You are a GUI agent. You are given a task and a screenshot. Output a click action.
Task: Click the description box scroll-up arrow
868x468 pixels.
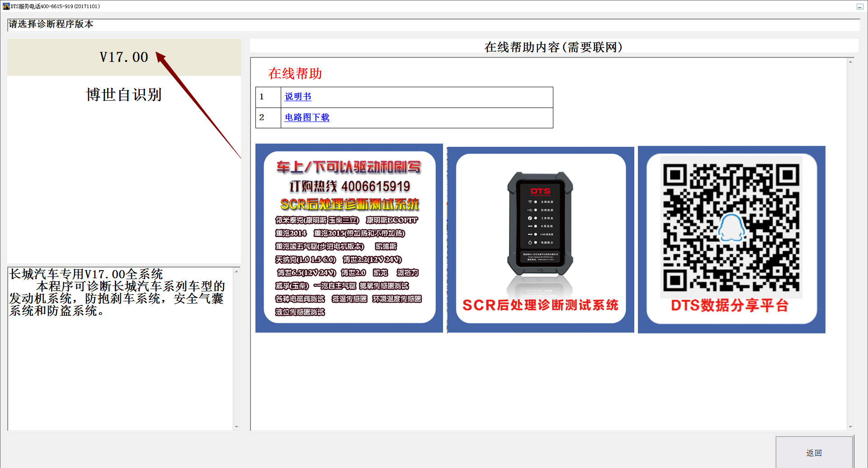pyautogui.click(x=236, y=271)
